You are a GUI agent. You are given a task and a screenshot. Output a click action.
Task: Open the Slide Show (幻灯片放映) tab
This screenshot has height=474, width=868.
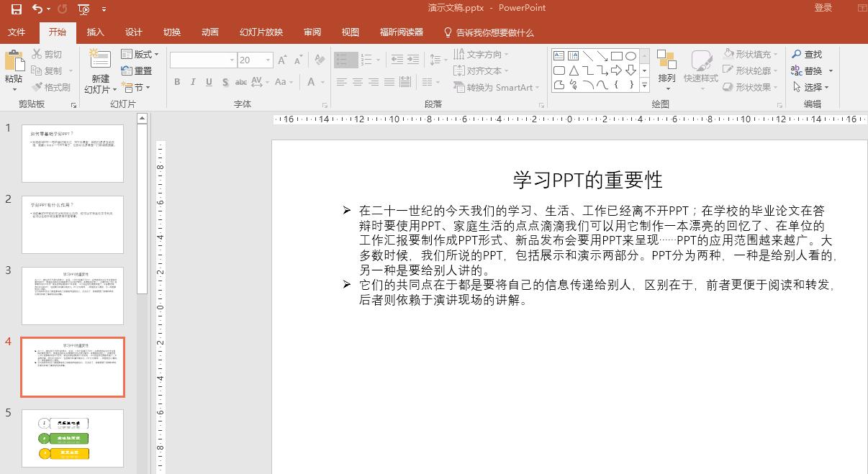tap(261, 32)
